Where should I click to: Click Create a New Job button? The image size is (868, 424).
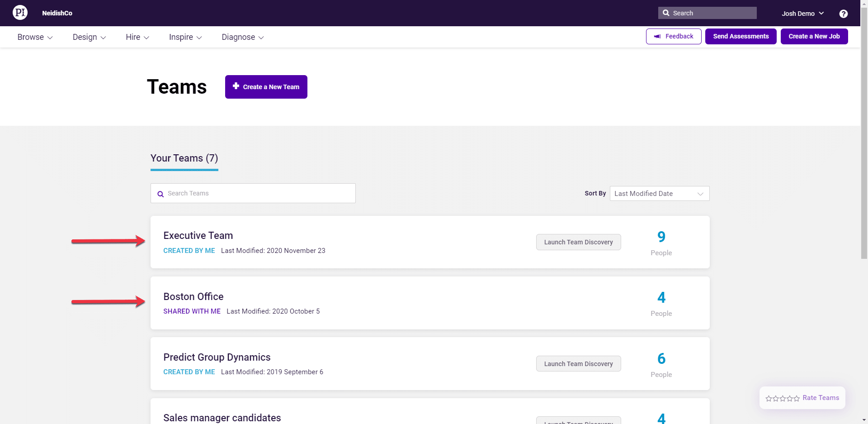point(814,36)
